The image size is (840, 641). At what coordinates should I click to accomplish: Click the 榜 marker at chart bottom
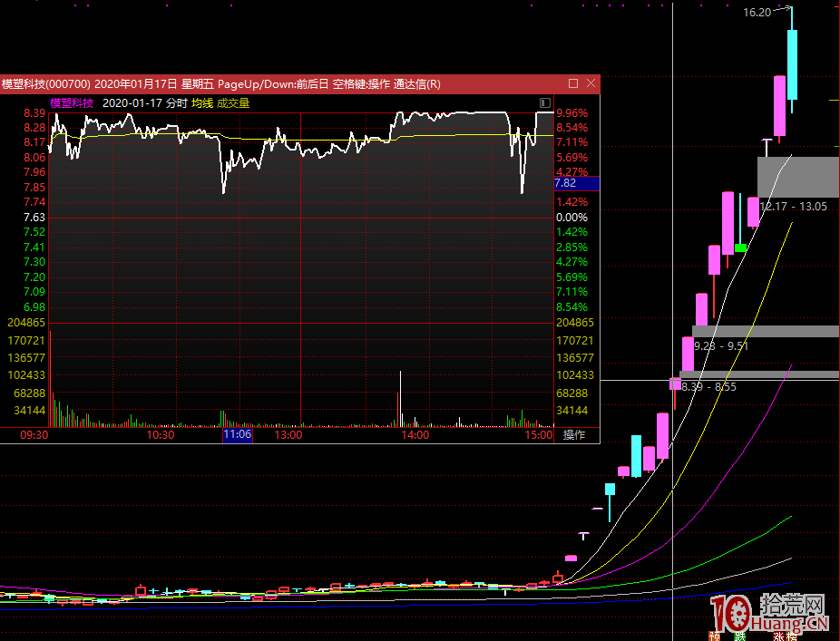(792, 636)
